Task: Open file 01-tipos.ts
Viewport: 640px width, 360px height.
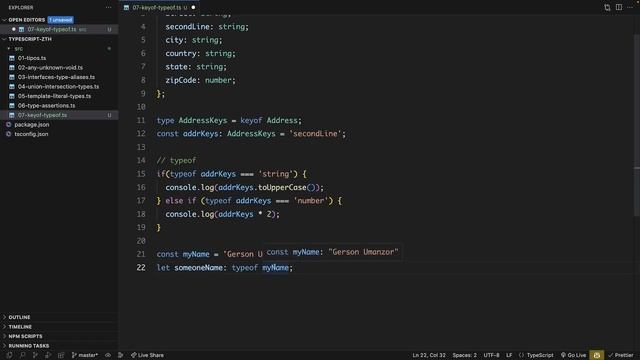Action: coord(32,58)
